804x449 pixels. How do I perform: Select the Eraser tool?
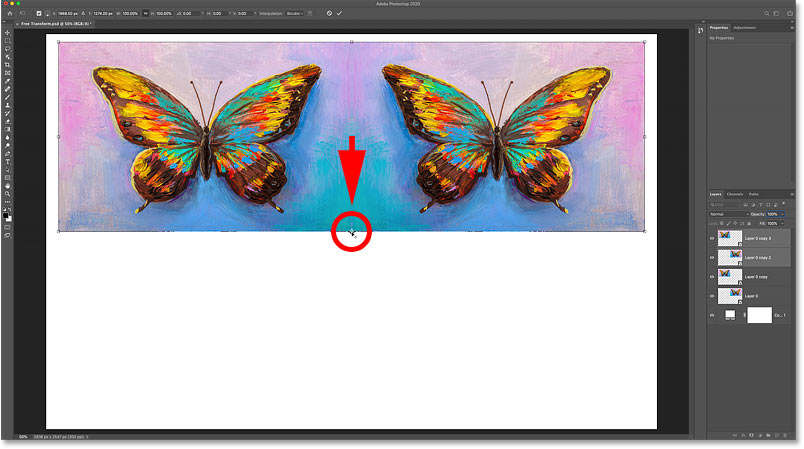tap(8, 121)
